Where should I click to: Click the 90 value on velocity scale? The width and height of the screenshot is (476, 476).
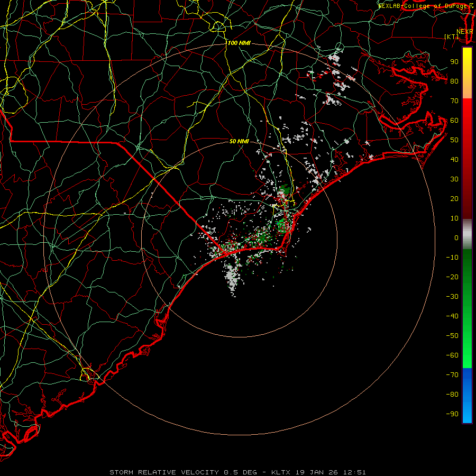[x=454, y=62]
